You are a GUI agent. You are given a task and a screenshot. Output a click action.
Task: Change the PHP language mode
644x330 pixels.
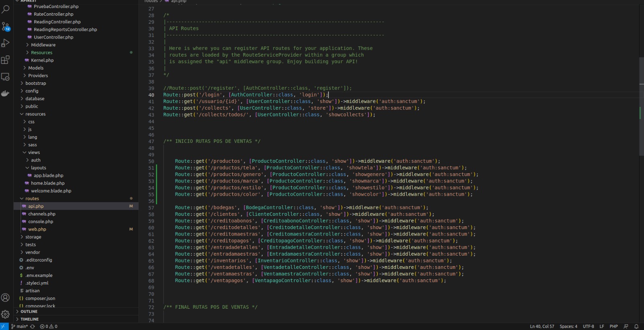[x=613, y=326]
